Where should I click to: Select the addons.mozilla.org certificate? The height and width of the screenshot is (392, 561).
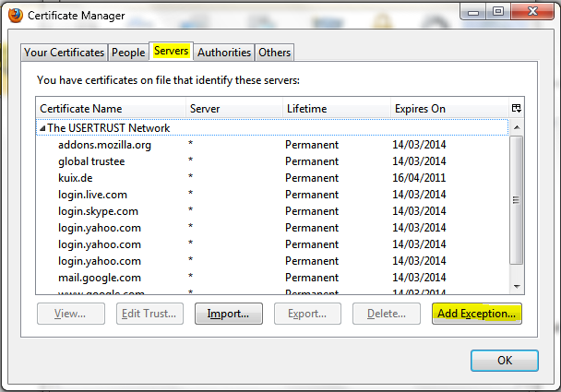pos(272,145)
